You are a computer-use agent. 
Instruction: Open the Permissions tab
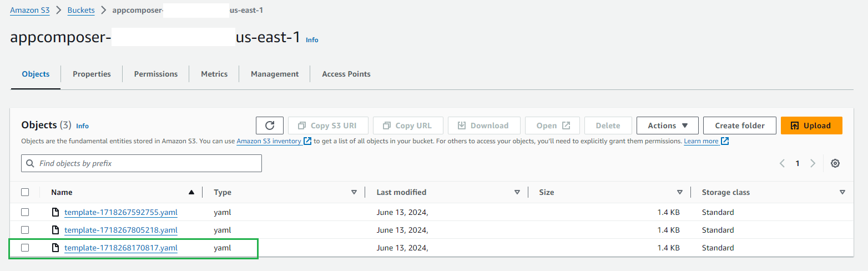point(156,74)
